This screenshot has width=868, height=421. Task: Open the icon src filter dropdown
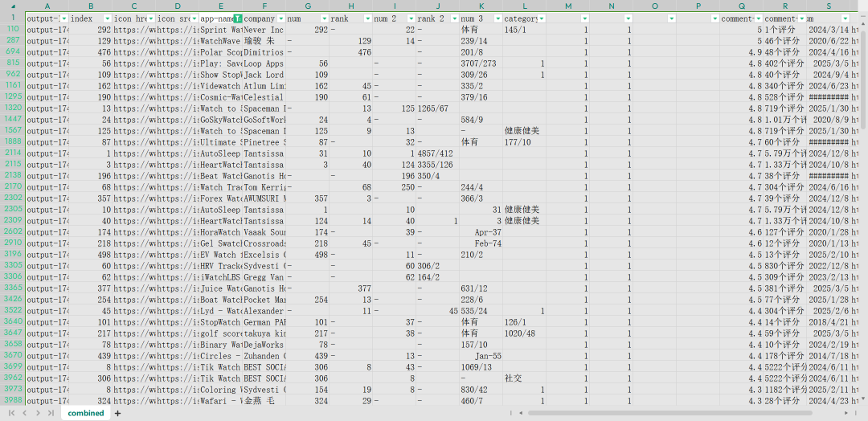pos(194,18)
